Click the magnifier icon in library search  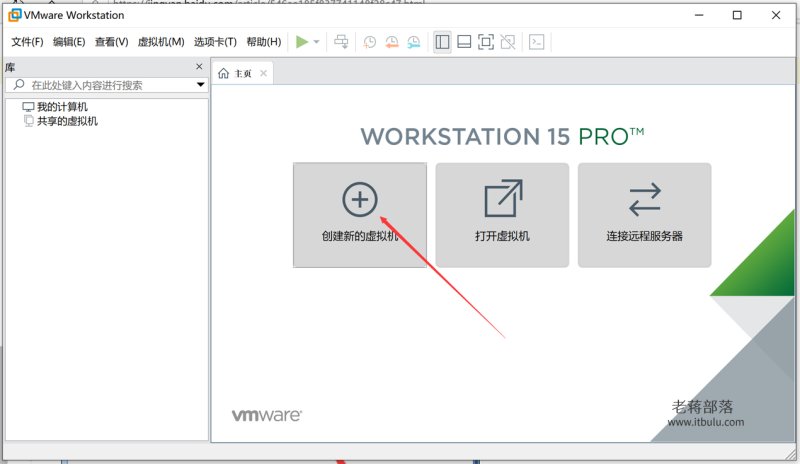pyautogui.click(x=19, y=85)
